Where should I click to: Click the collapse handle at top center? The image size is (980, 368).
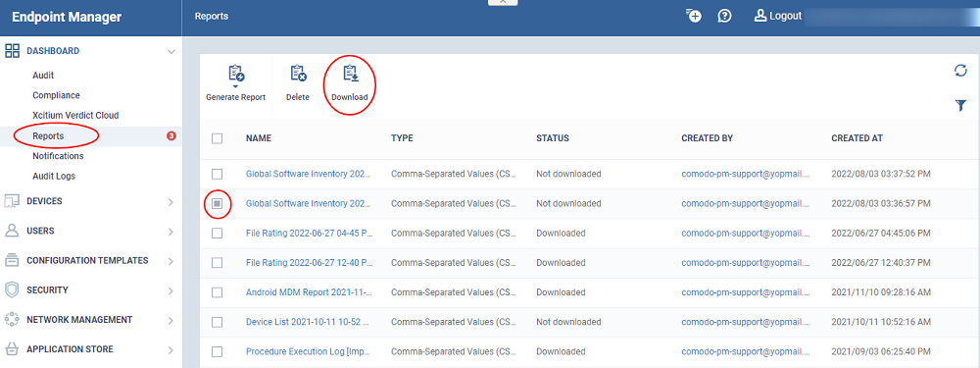pos(503,3)
